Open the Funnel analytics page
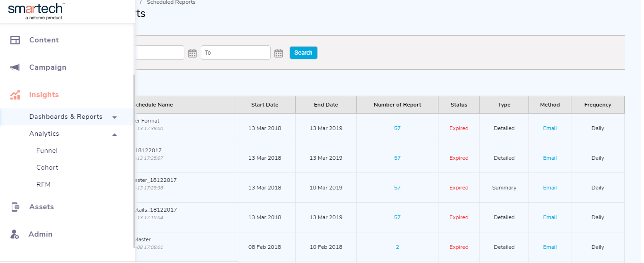Image resolution: width=644 pixels, height=263 pixels. click(x=47, y=150)
